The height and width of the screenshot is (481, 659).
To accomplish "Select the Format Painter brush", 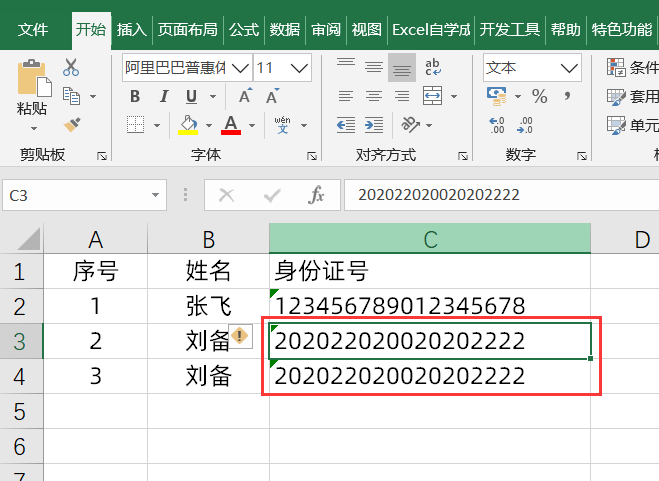I will pos(71,125).
